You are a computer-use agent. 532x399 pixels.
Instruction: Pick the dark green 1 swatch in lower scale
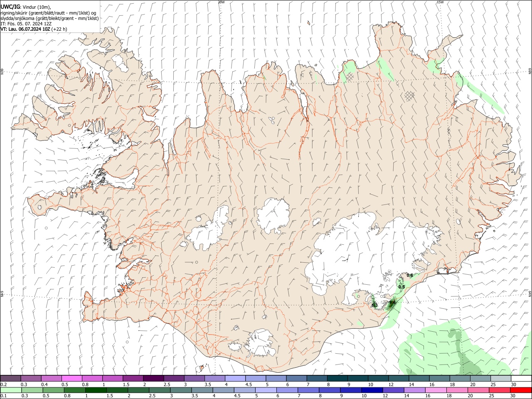click(96, 390)
